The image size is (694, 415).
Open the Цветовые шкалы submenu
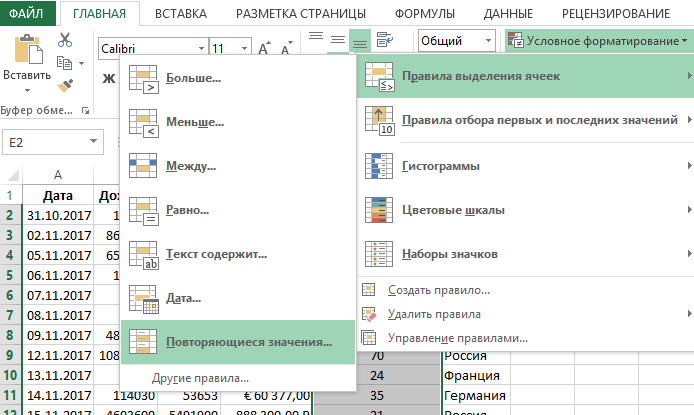(x=526, y=210)
